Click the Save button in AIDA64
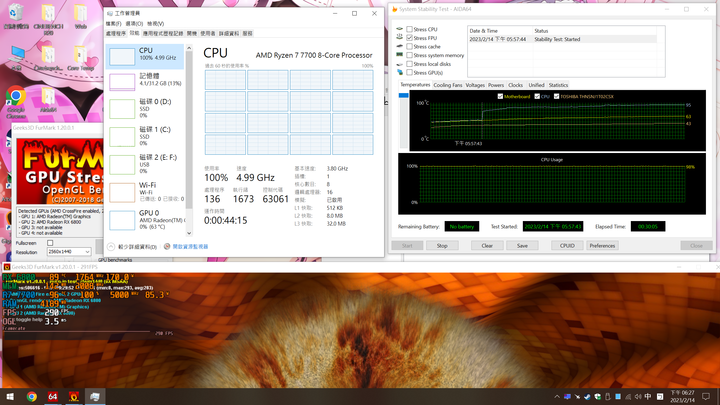 pyautogui.click(x=522, y=246)
